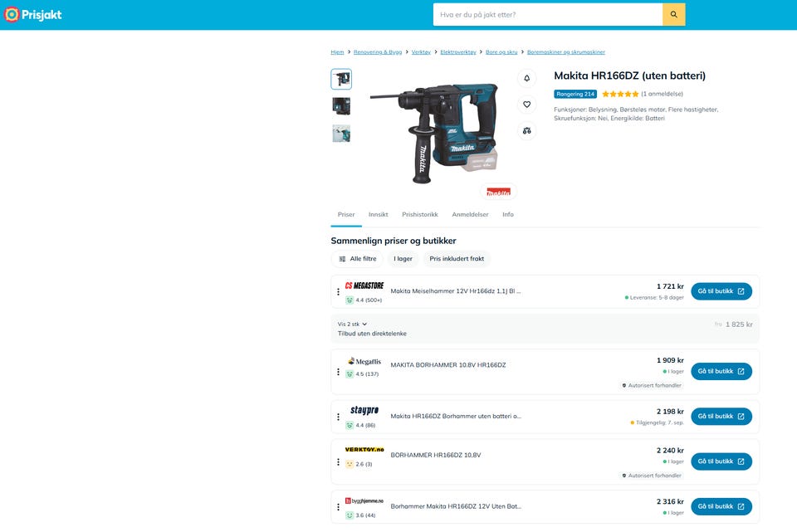
Task: Open the Verktøy breadcrumb link
Action: 421,51
